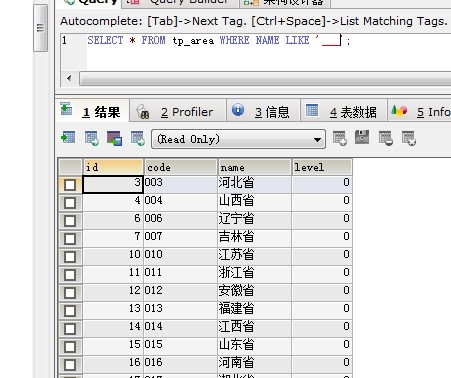Click the editor's horizontal scrollbar thumb
The image size is (451, 378).
point(265,79)
